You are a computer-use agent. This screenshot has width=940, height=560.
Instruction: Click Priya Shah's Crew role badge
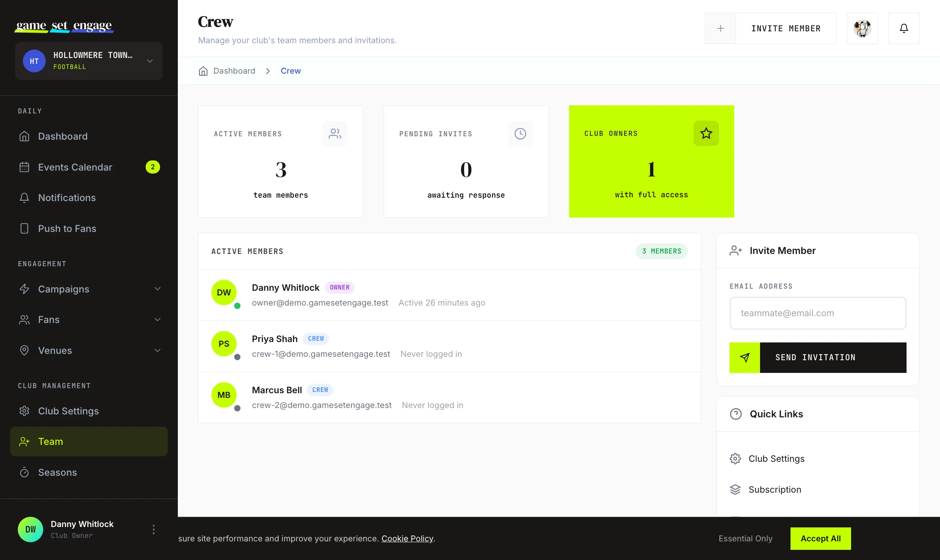click(x=316, y=339)
